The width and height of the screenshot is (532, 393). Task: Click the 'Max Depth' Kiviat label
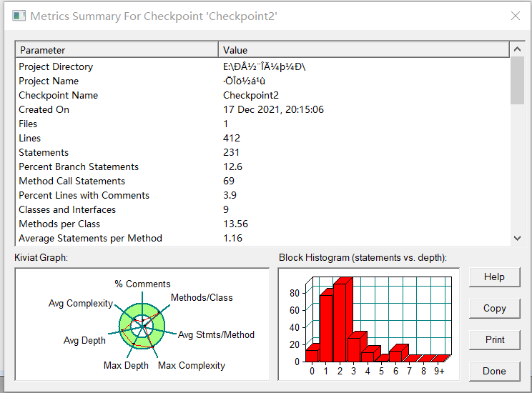(127, 366)
